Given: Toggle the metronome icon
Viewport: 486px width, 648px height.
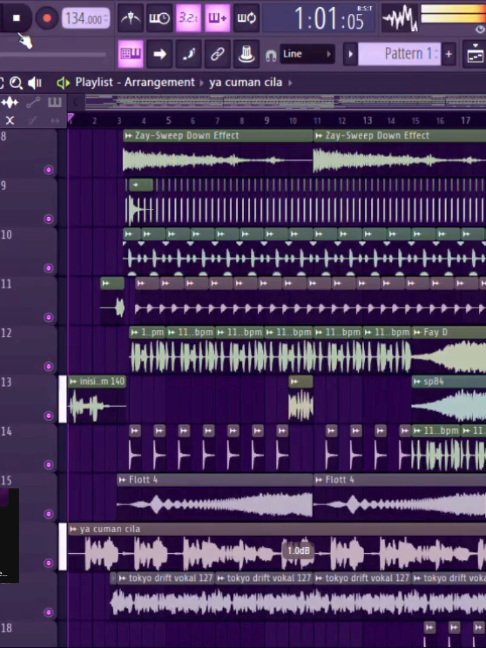Looking at the screenshot, I should [131, 18].
